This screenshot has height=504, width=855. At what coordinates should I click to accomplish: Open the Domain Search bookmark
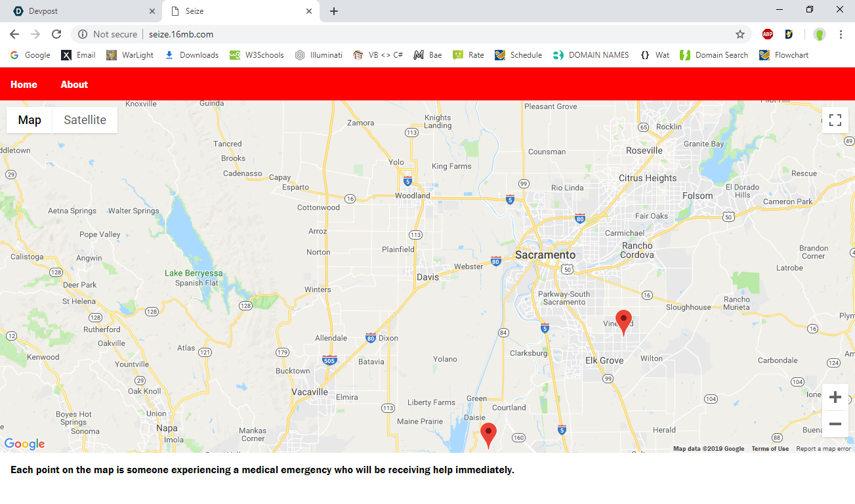(x=714, y=55)
